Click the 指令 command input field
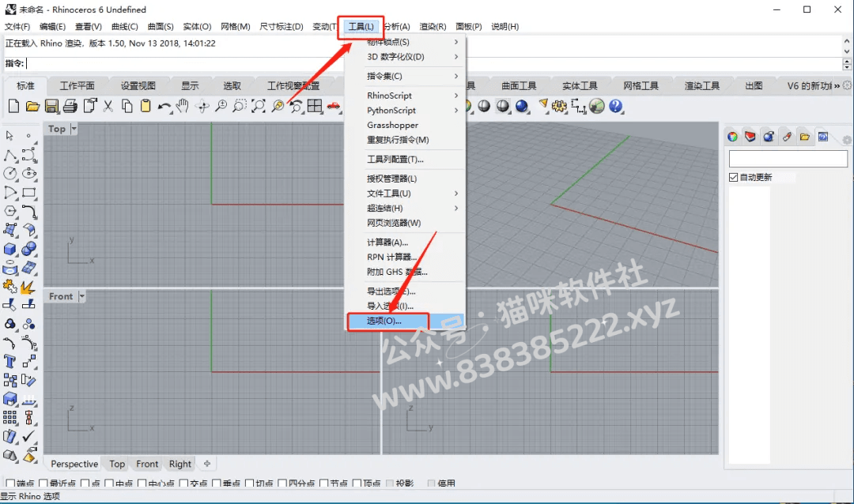 [x=433, y=64]
